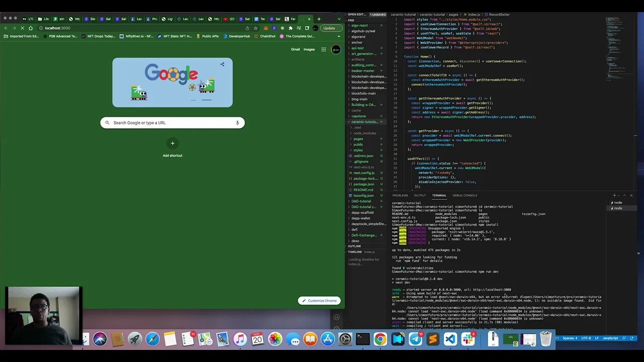644x362 pixels.
Task: Switch to OUTPUT panel tab
Action: coord(420,196)
